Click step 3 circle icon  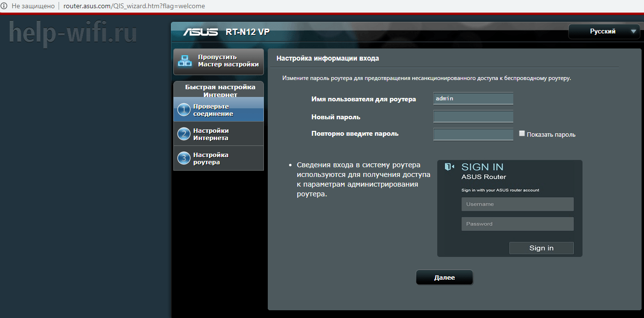point(184,159)
